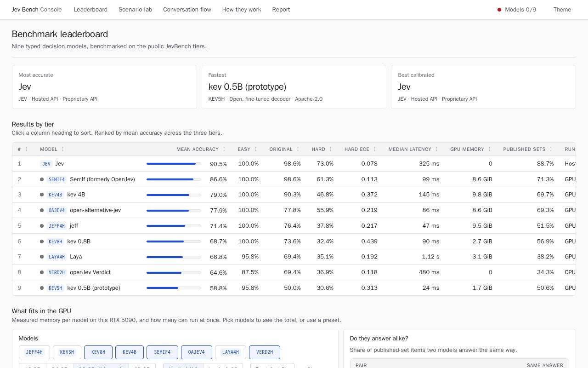Deselect the OAJEV4 chip in the Models panel
588x368 pixels.
pos(197,352)
